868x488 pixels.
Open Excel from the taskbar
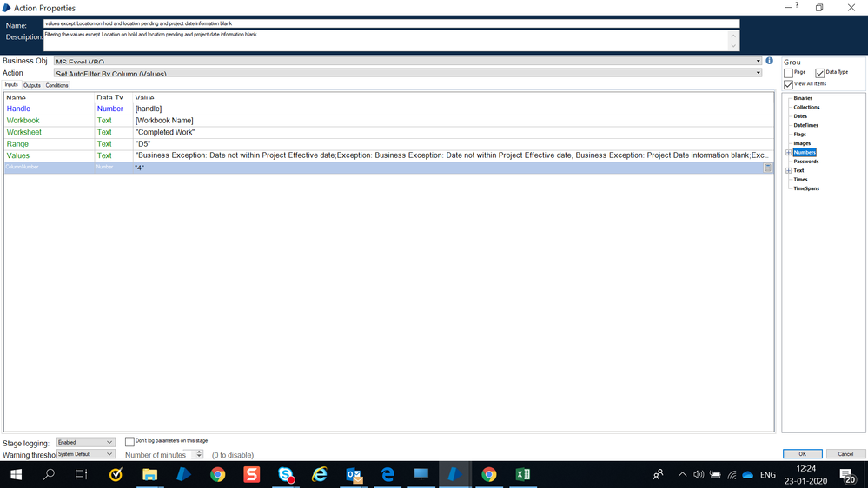click(x=522, y=475)
